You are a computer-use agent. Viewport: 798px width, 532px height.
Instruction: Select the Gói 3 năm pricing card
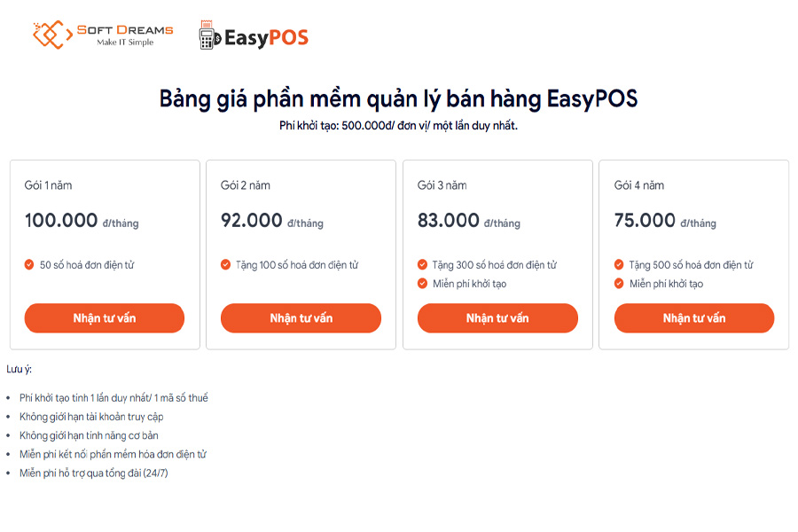coord(497,253)
